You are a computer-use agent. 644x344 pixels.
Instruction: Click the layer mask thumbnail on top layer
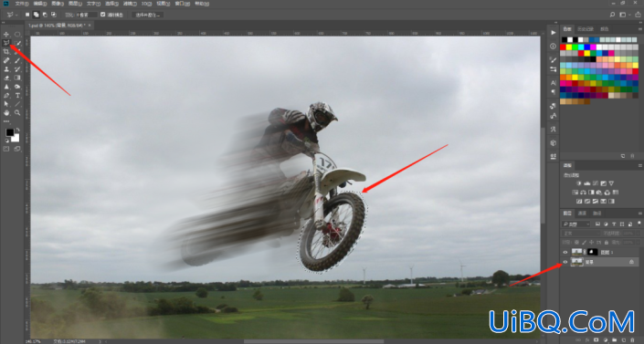click(592, 252)
